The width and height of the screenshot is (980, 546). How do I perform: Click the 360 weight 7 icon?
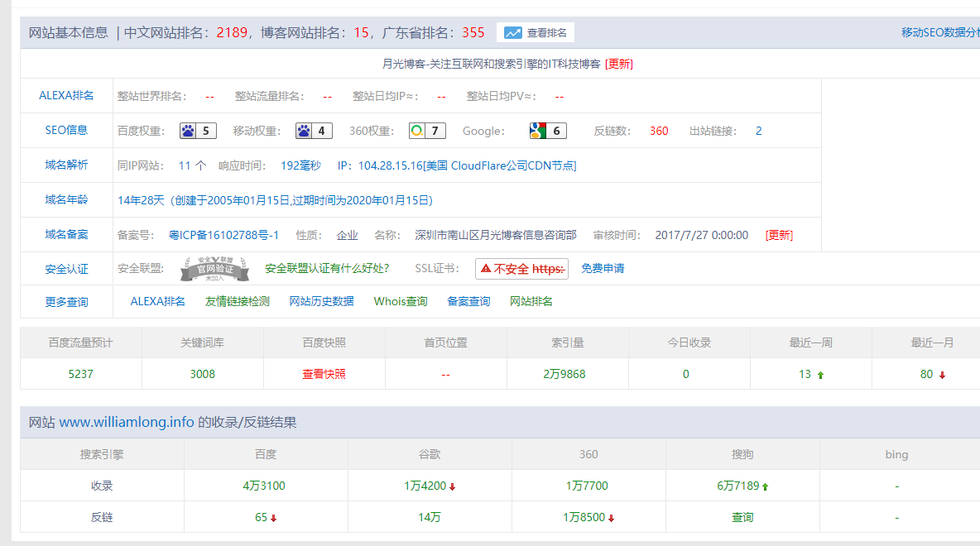417,131
